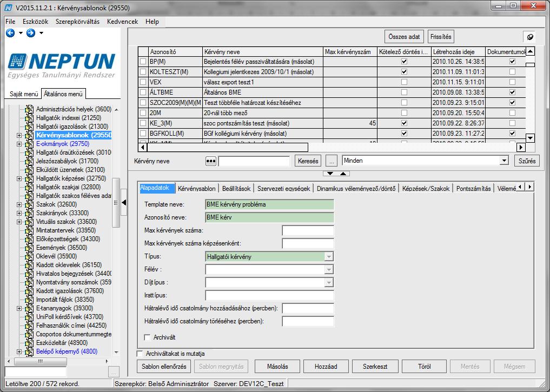The width and height of the screenshot is (550, 392).
Task: Click the table horizontal scrollbar thumb
Action: click(227, 147)
